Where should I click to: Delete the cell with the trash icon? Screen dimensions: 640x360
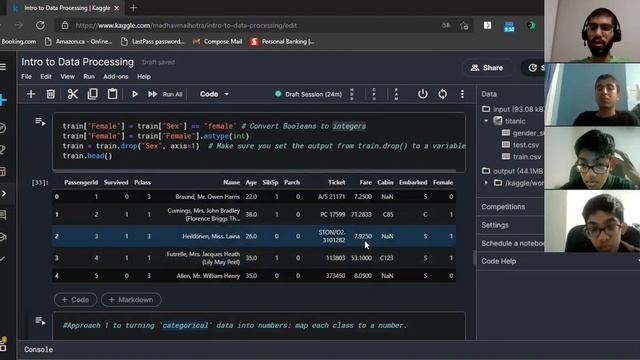[51, 94]
